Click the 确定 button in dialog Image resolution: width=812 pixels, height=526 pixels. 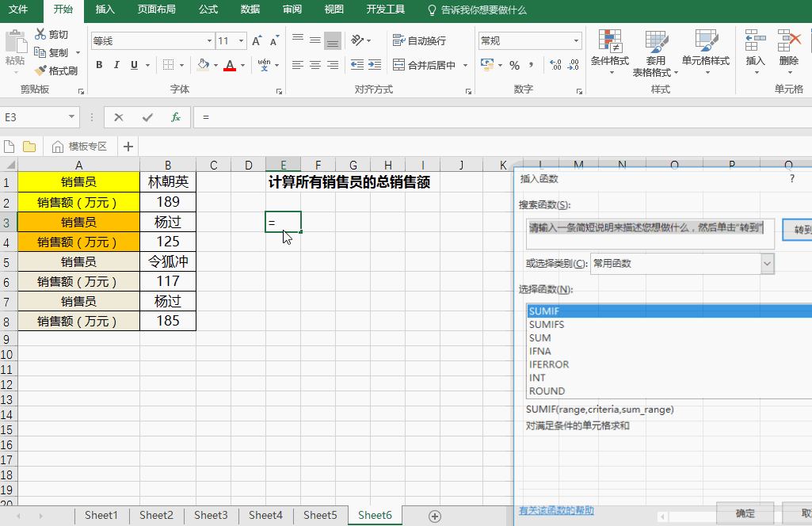click(745, 513)
